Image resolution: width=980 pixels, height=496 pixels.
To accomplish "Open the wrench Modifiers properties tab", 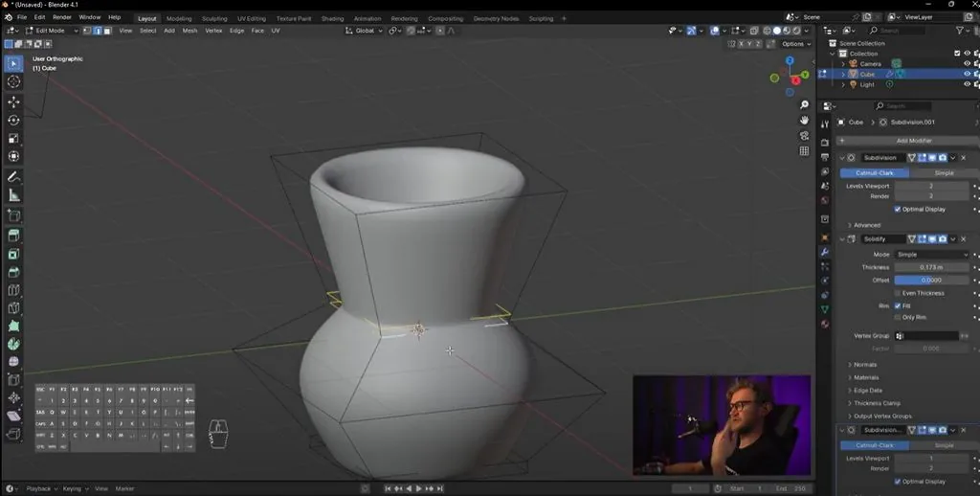I will tap(825, 252).
